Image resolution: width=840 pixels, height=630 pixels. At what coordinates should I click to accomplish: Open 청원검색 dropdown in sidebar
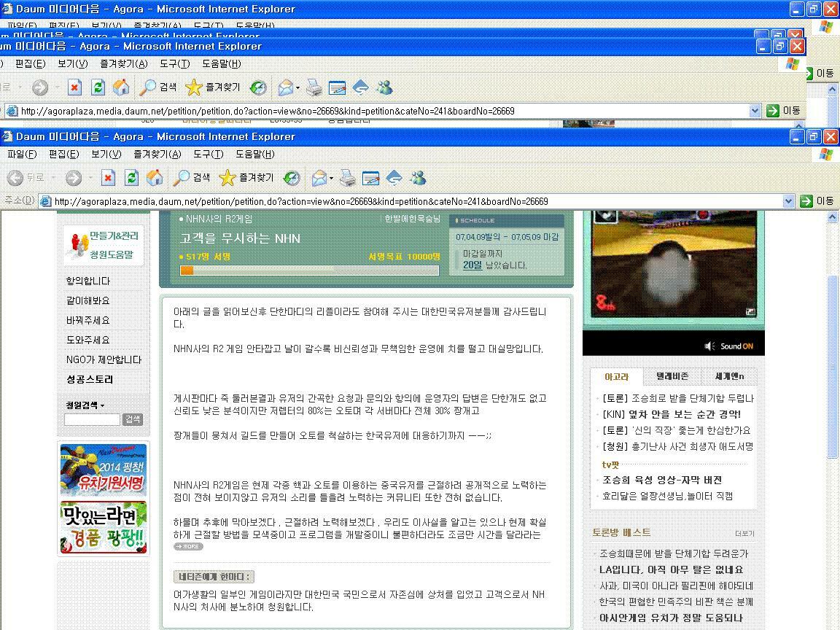pyautogui.click(x=85, y=405)
